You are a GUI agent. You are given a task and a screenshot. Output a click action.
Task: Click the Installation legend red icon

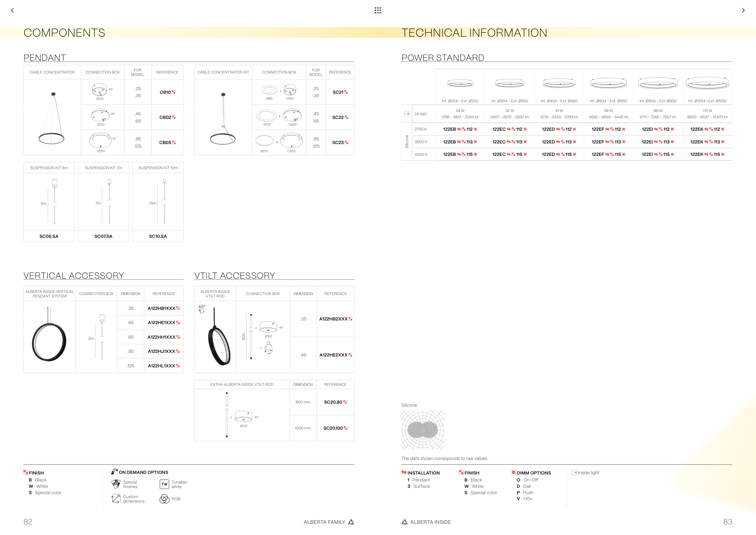pos(404,472)
